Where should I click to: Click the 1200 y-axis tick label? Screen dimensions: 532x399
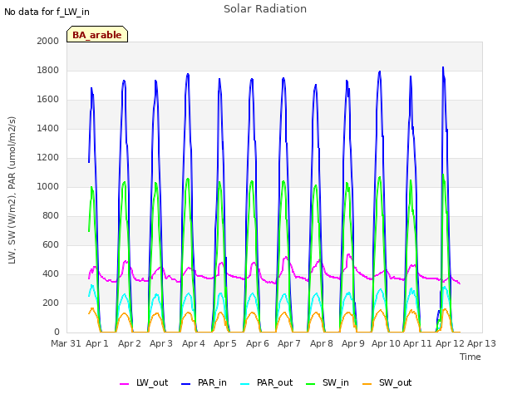(48, 157)
